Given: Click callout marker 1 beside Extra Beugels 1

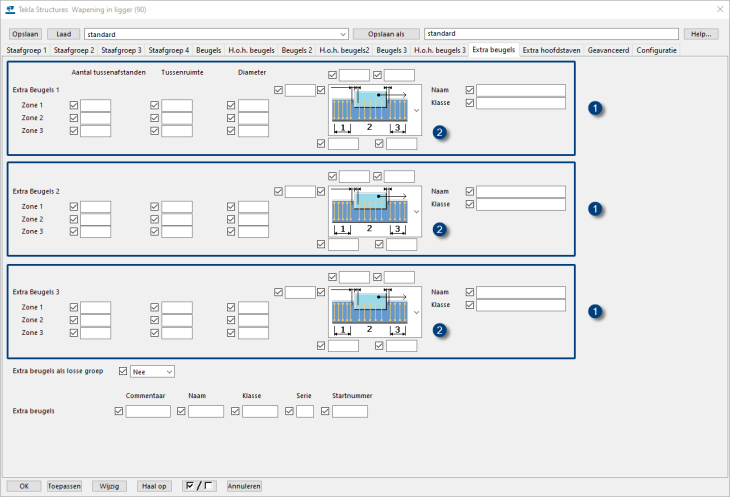Looking at the screenshot, I should (x=596, y=108).
